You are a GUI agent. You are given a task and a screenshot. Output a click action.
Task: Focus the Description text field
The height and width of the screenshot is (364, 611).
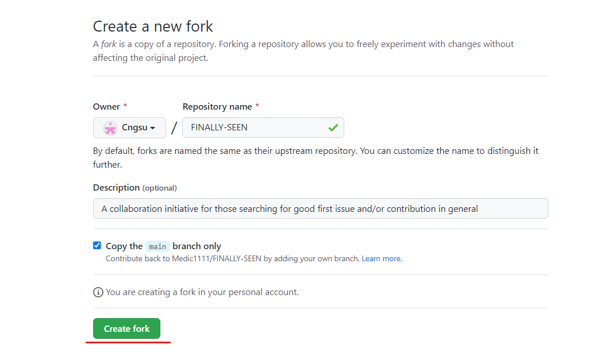tap(320, 208)
